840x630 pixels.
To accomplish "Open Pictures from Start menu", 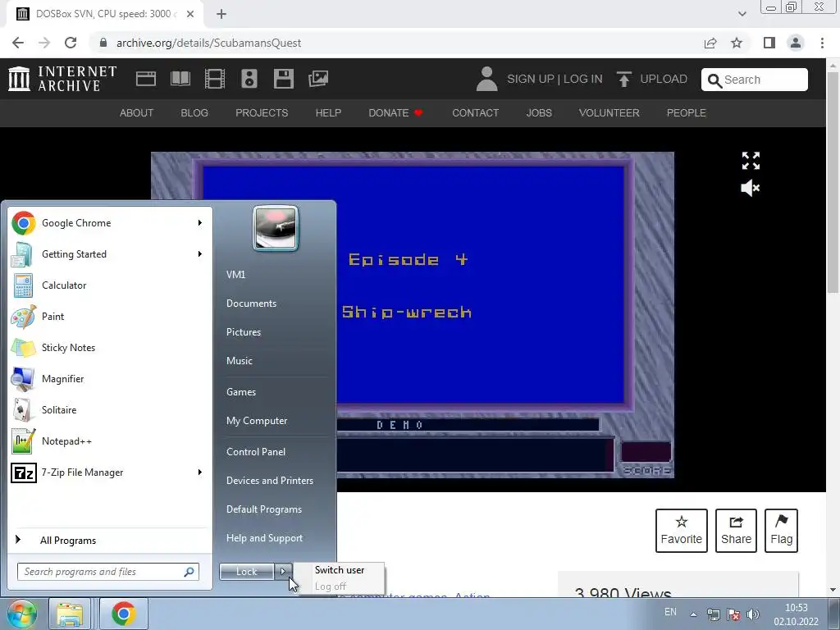I will point(244,332).
